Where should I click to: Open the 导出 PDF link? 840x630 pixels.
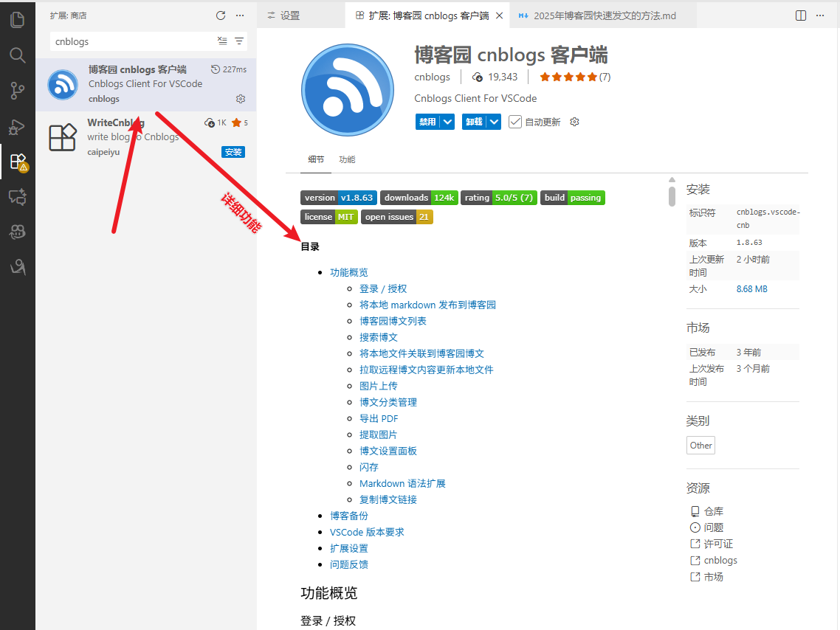379,418
